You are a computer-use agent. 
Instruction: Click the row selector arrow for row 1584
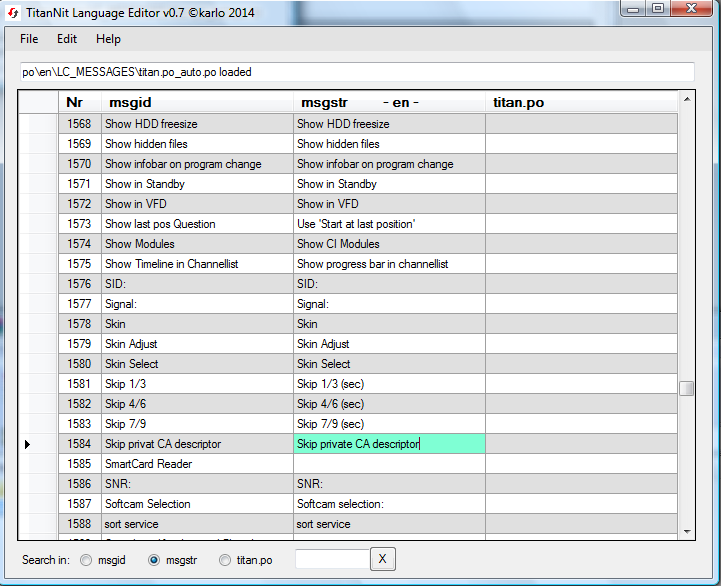28,444
